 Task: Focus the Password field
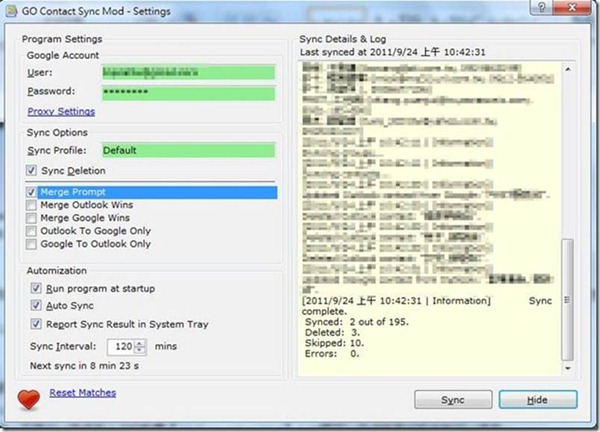[x=188, y=93]
